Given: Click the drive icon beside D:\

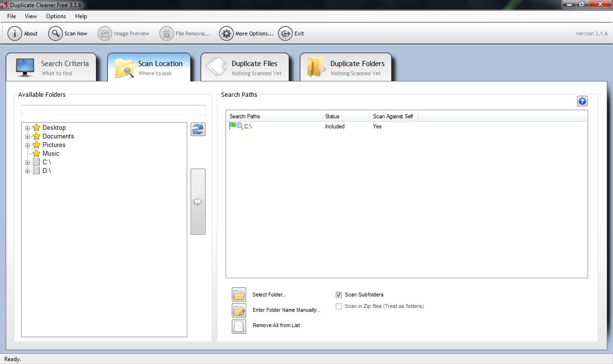Looking at the screenshot, I should [x=36, y=171].
